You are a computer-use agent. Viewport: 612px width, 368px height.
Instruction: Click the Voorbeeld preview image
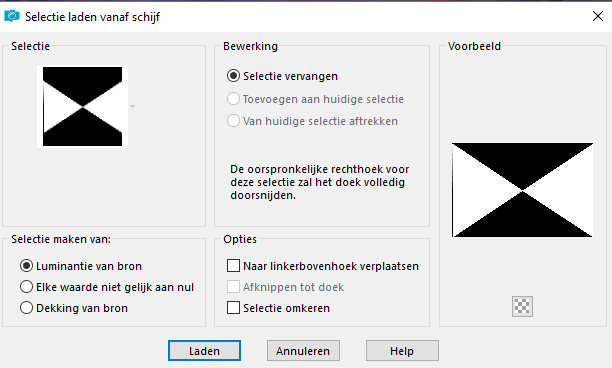(x=522, y=190)
